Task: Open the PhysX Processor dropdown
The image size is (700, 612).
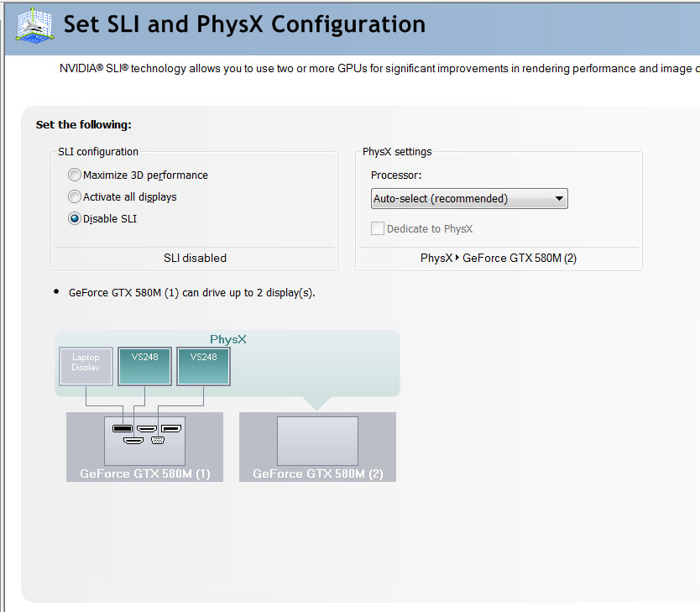Action: tap(469, 199)
